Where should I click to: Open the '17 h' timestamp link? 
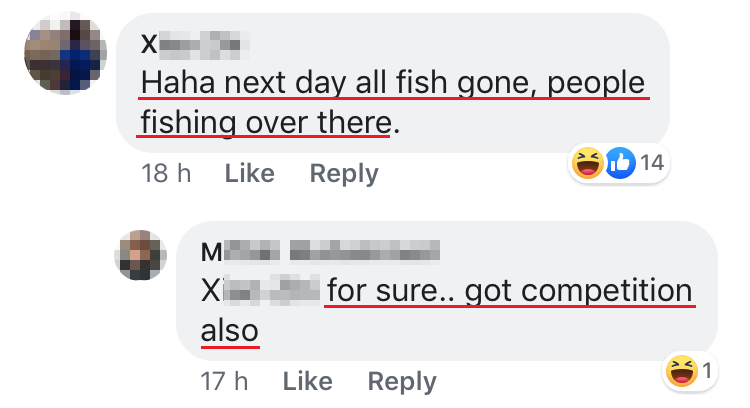click(224, 381)
